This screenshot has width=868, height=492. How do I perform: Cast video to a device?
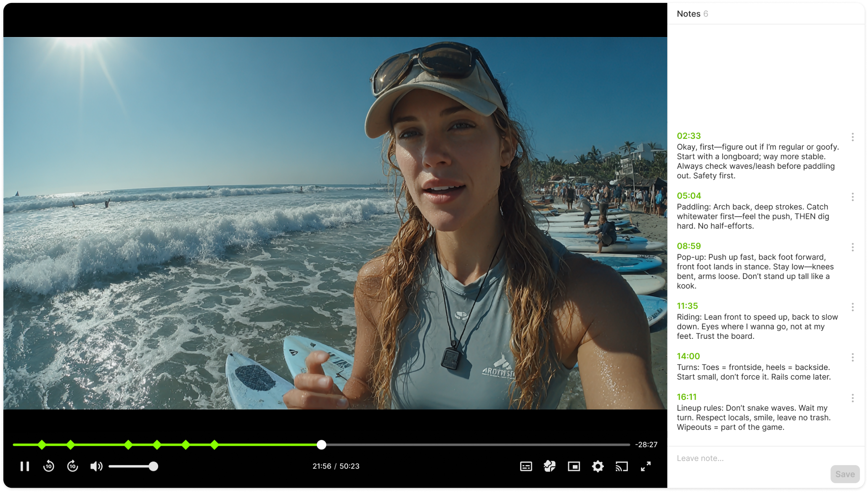622,466
